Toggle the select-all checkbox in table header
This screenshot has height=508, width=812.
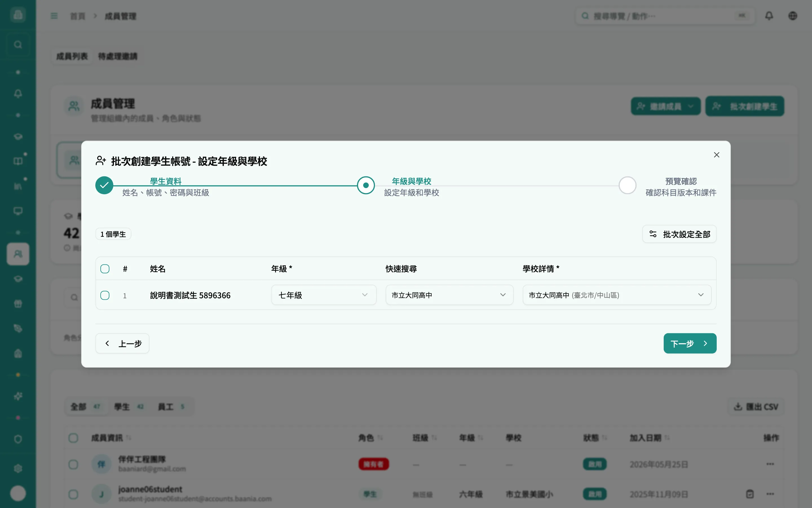[105, 269]
